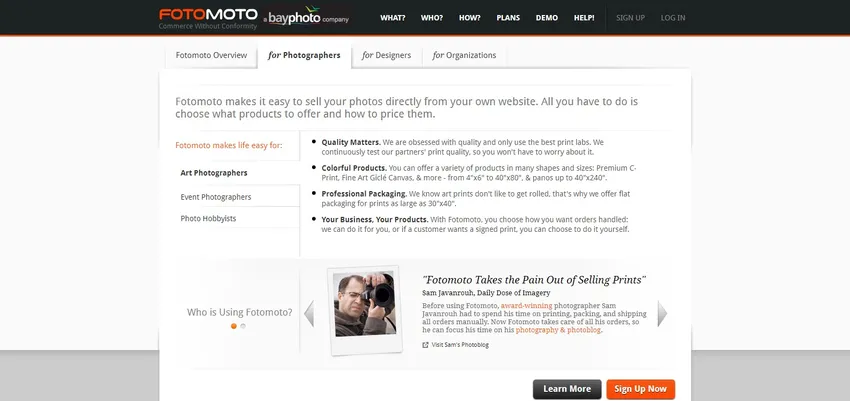Open the Visit Sam's Photoblog link

point(460,345)
